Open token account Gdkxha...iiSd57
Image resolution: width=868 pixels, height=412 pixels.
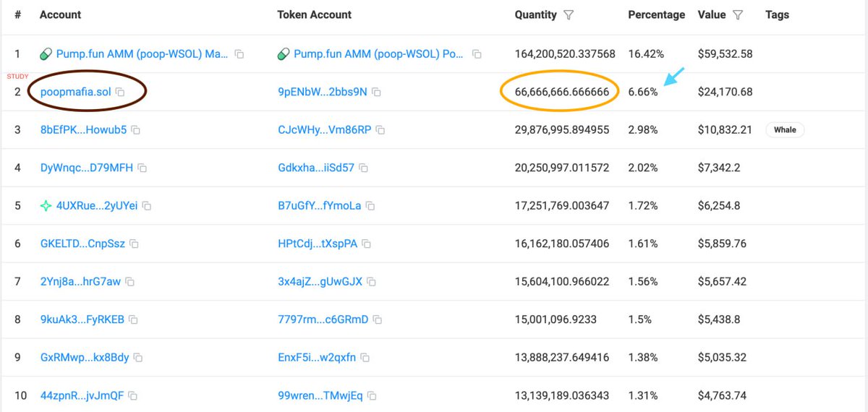tap(316, 168)
